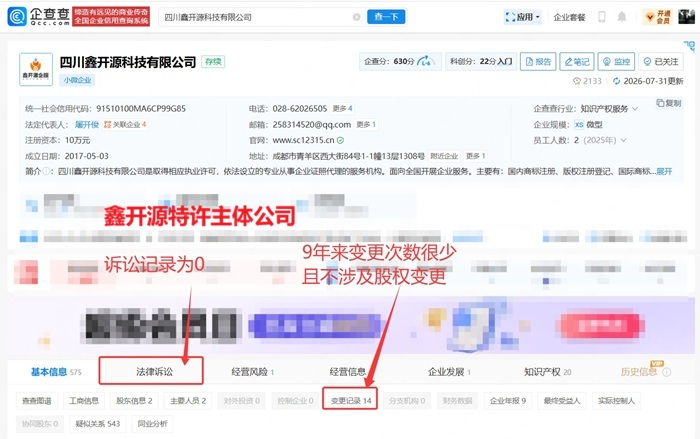700x439 pixels.
Task: Toggle 监控 monitoring for this company
Action: pyautogui.click(x=617, y=62)
